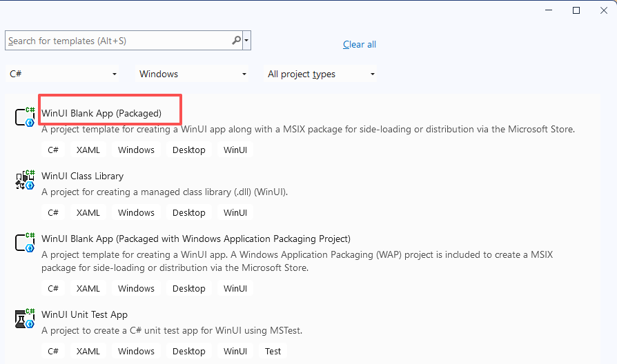Click the Clear all link
Image resolution: width=617 pixels, height=364 pixels.
tap(360, 45)
